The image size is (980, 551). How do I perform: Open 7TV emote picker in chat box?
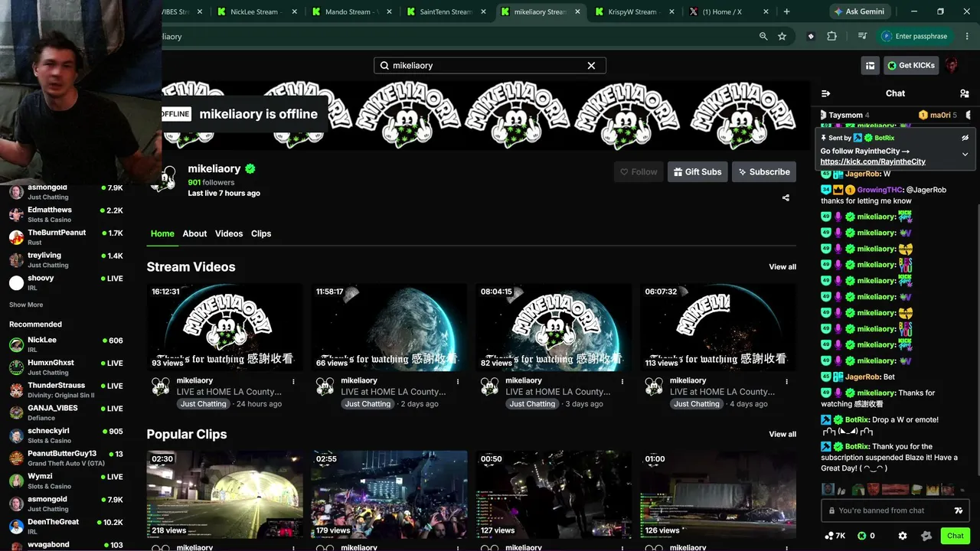click(959, 510)
